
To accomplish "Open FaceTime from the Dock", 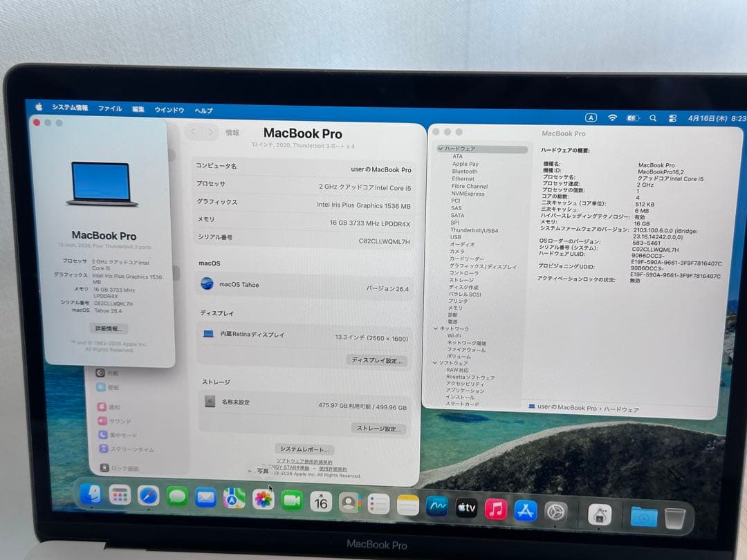I will click(292, 501).
